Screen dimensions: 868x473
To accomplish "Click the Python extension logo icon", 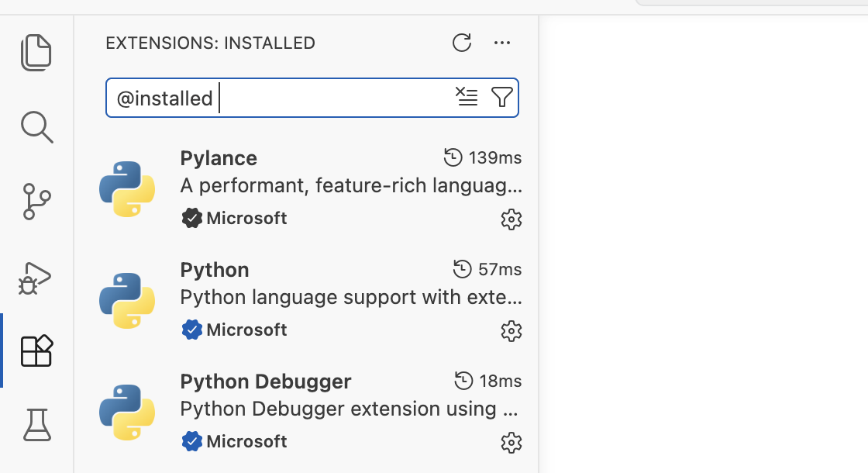I will tap(127, 301).
